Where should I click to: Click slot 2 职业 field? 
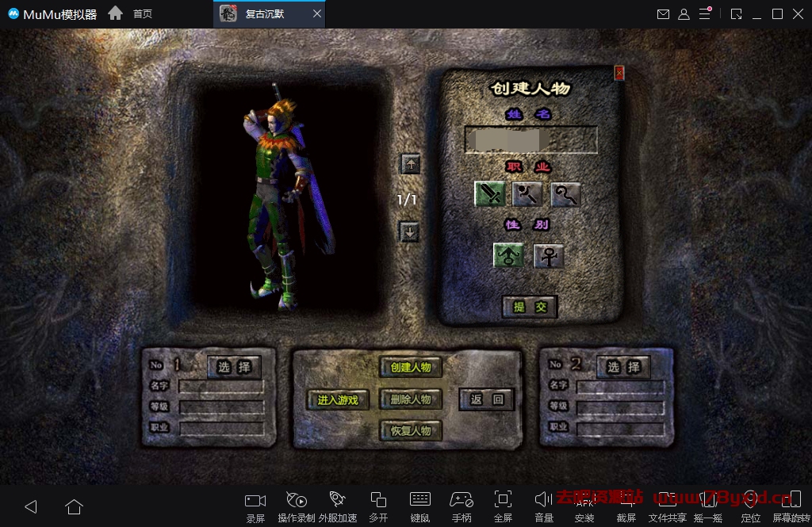point(620,428)
